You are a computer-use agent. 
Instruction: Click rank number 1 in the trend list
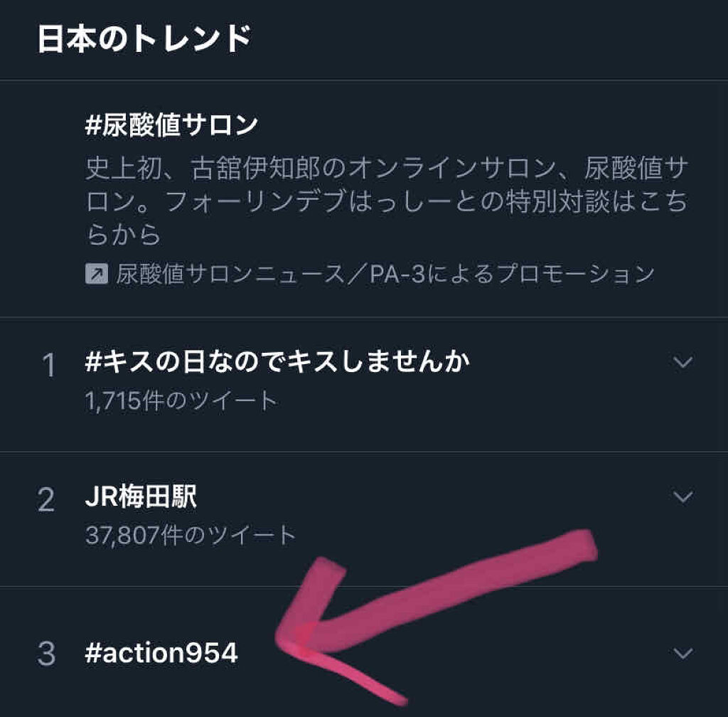[48, 366]
